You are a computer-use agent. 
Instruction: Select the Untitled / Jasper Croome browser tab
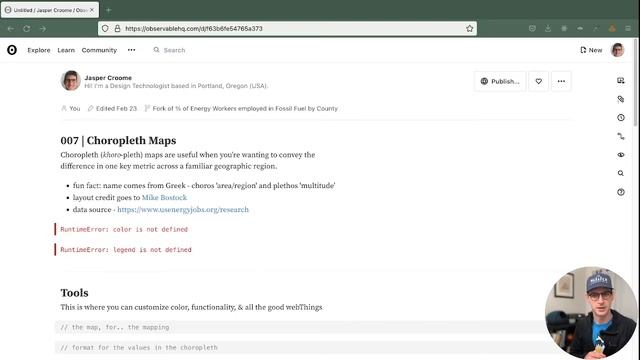point(50,10)
